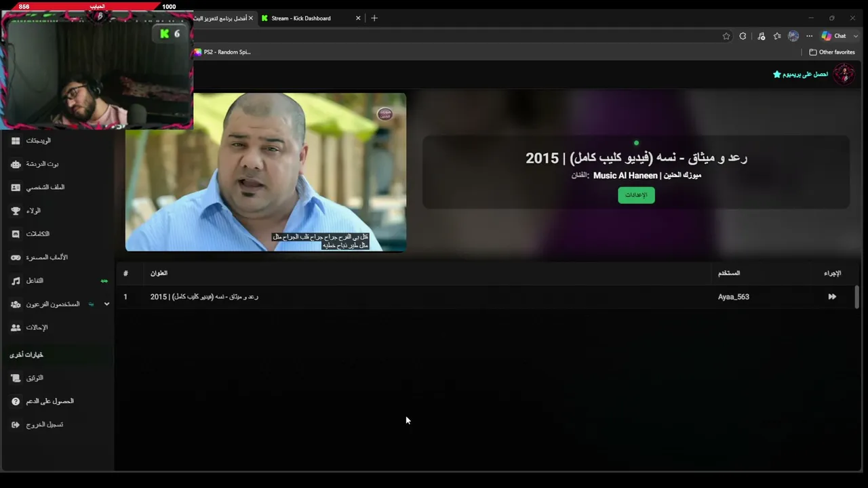
Task: Select the الألعاب المصغرة sidebar menu label
Action: [x=47, y=258]
